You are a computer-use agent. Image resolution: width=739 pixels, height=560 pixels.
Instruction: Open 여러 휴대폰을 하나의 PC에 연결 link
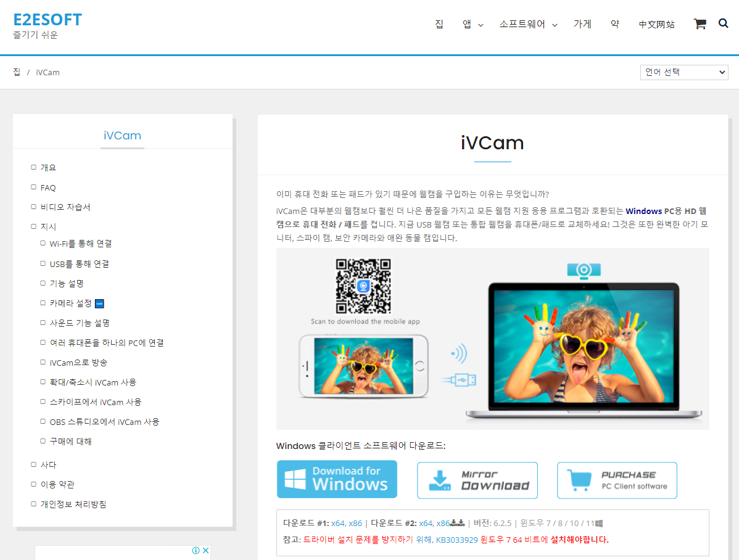[107, 343]
